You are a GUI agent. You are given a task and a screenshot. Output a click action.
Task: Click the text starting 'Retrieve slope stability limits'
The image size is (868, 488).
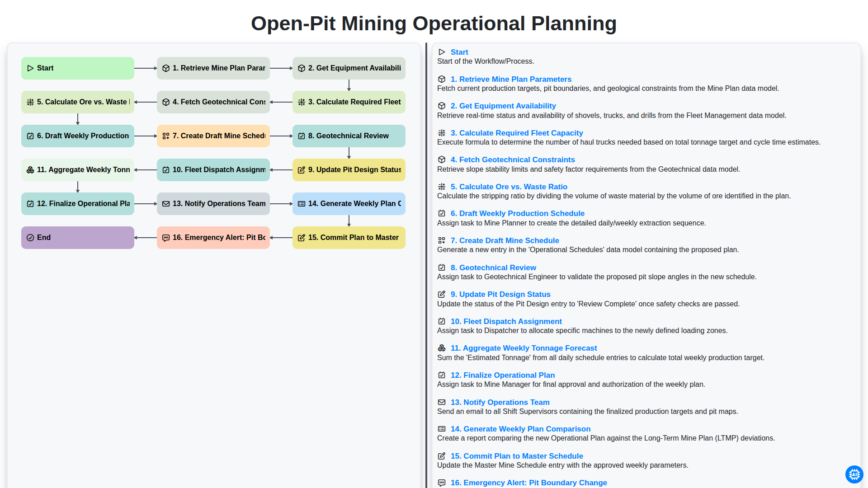[588, 169]
